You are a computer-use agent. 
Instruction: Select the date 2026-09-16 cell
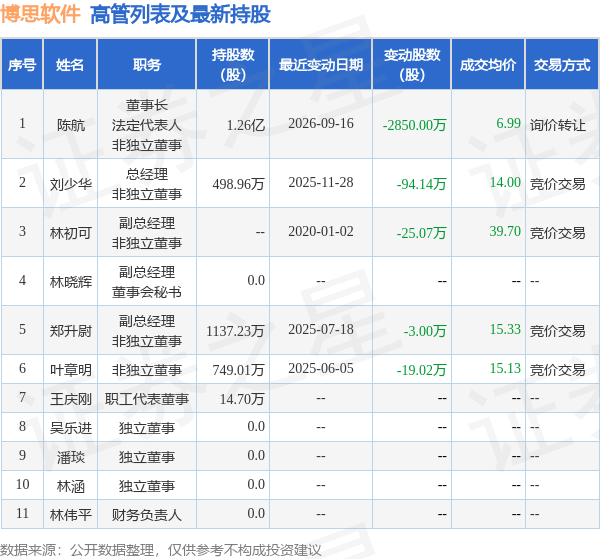click(x=321, y=124)
